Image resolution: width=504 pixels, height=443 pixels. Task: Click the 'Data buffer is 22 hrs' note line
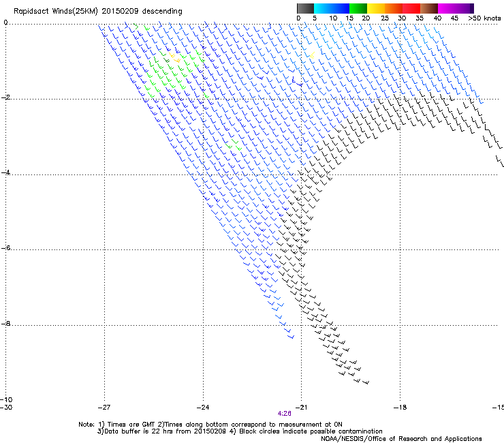coord(240,431)
